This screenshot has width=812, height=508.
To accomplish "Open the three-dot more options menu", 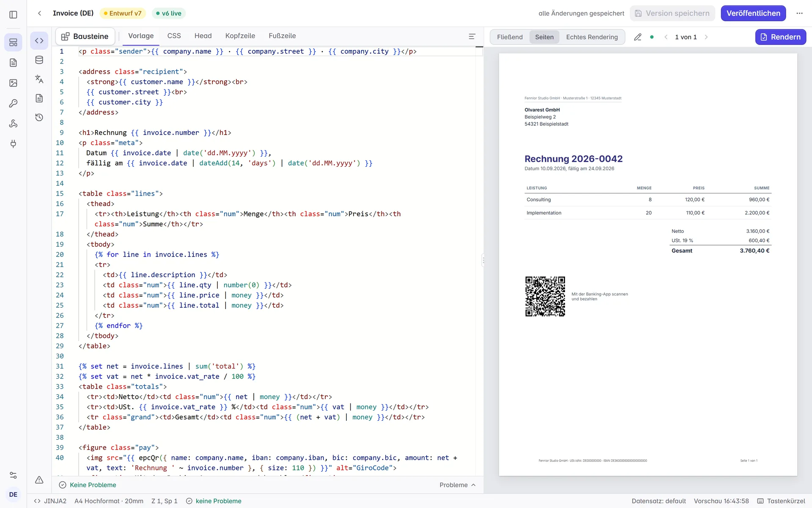I will [799, 13].
